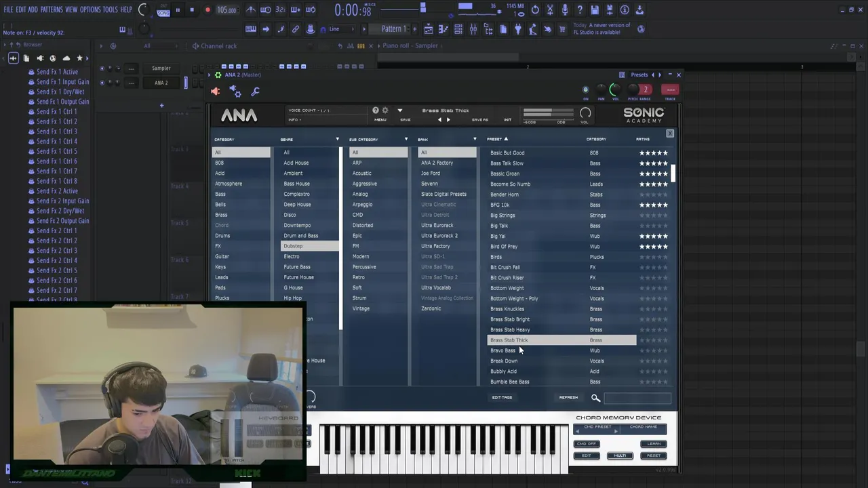The width and height of the screenshot is (868, 488).
Task: Pause playback in the FL Studio transport
Action: coord(178,10)
